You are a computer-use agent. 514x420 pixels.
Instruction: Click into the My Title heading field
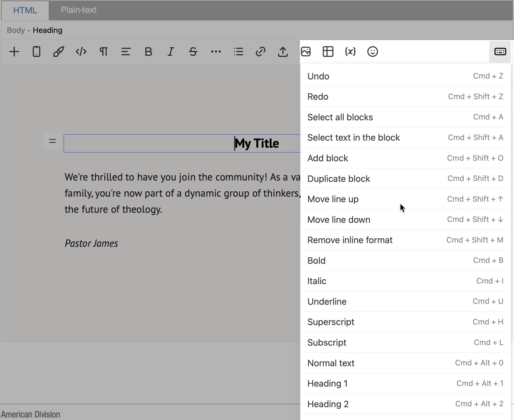(182, 143)
